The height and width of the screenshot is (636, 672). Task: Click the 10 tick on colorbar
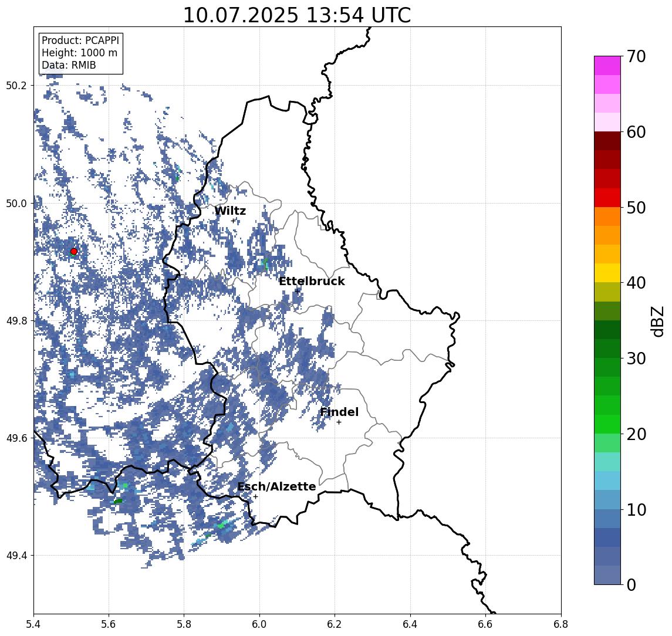tap(636, 510)
